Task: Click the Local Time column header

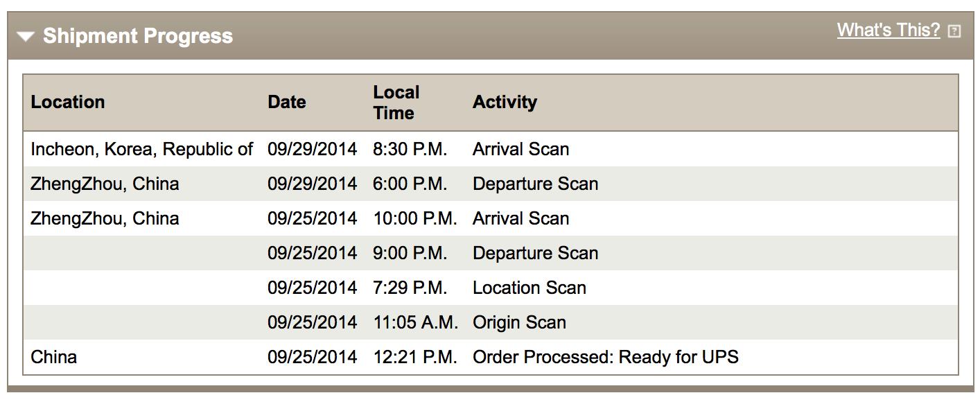Action: pos(396,103)
